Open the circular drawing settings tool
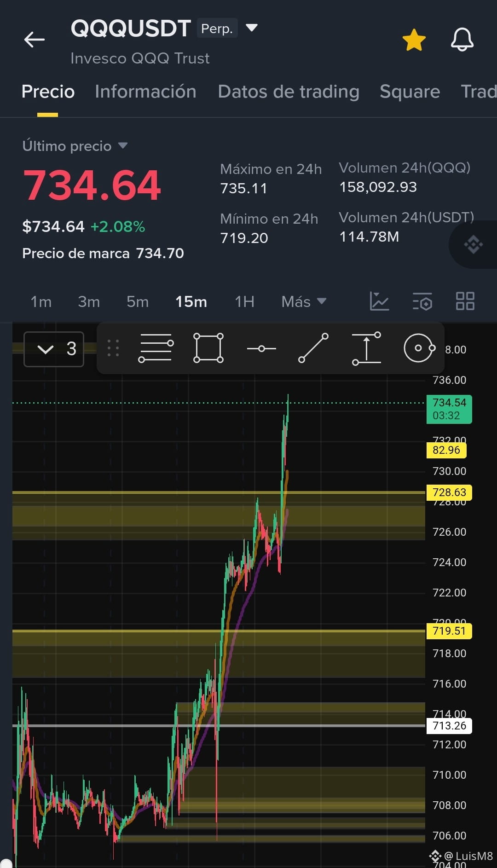497x868 pixels. (x=419, y=348)
